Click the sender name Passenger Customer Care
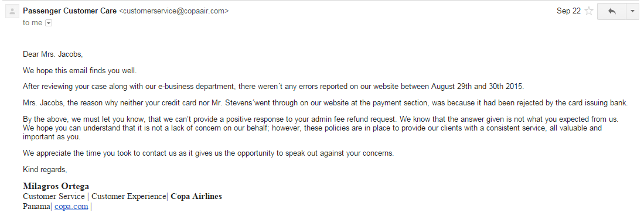The width and height of the screenshot is (644, 216). (x=70, y=11)
